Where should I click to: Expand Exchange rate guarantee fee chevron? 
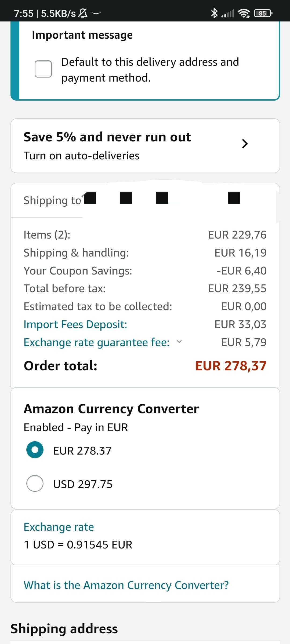tap(179, 342)
